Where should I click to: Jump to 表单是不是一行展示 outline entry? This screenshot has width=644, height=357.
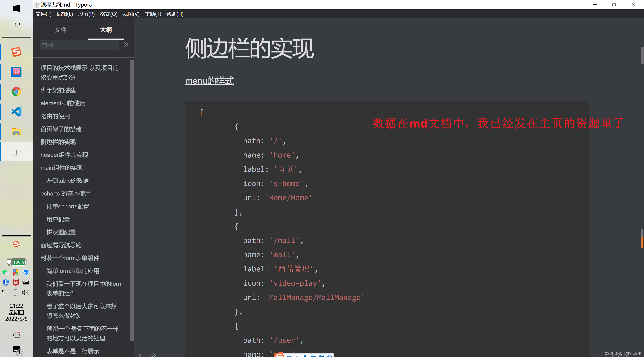pyautogui.click(x=73, y=351)
